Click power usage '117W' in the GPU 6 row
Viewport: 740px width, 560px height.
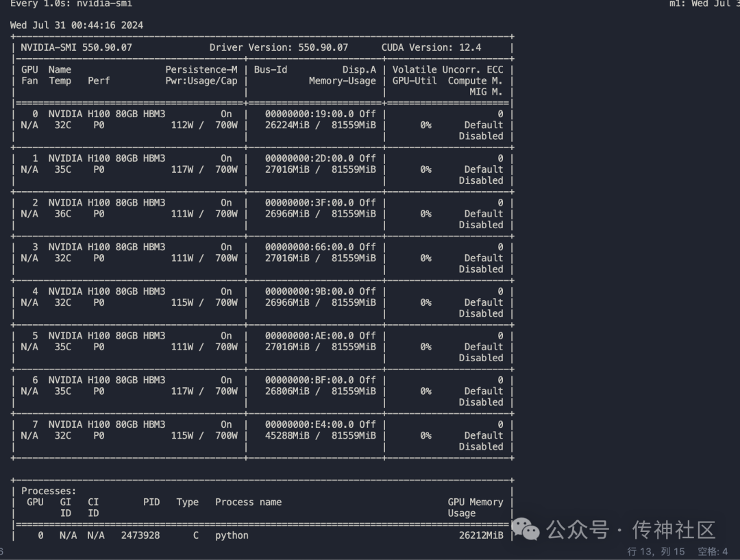click(182, 392)
